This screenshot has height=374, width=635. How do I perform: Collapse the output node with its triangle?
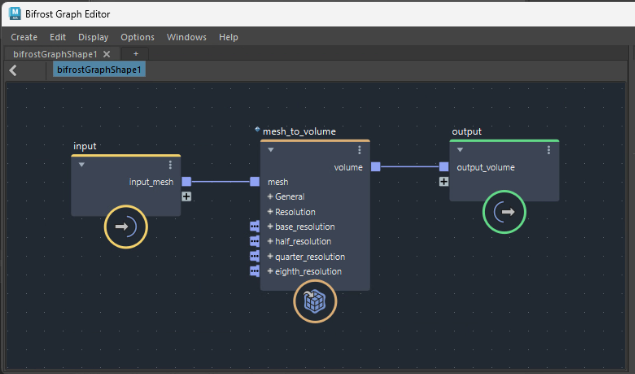tap(460, 150)
